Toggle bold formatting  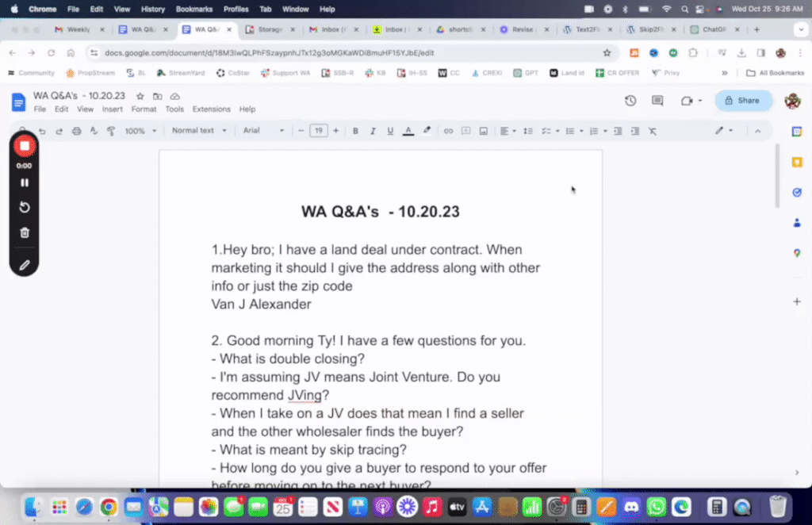355,131
